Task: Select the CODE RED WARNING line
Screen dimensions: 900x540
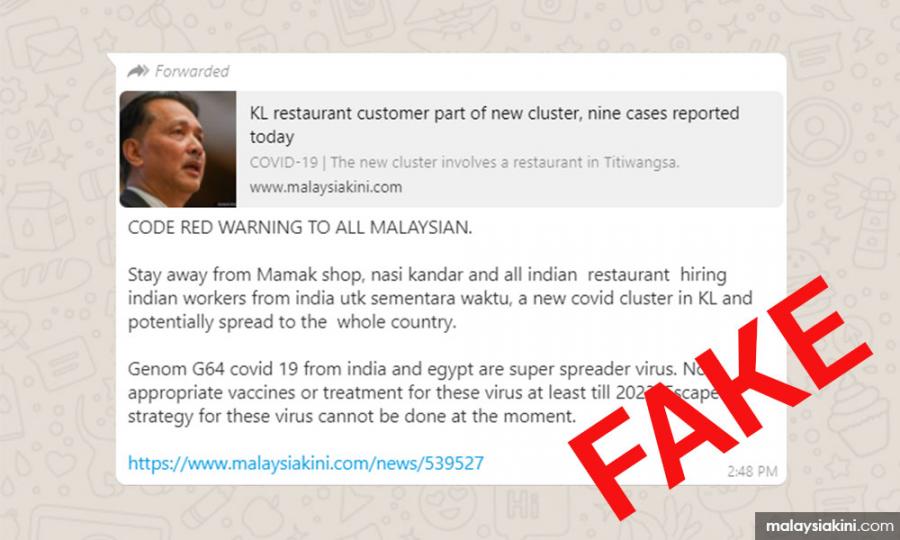Action: (300, 227)
